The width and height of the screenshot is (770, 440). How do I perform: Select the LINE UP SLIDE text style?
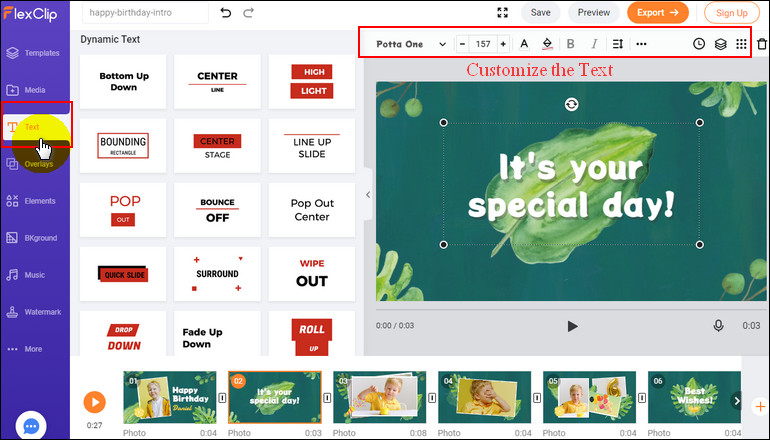pyautogui.click(x=312, y=146)
